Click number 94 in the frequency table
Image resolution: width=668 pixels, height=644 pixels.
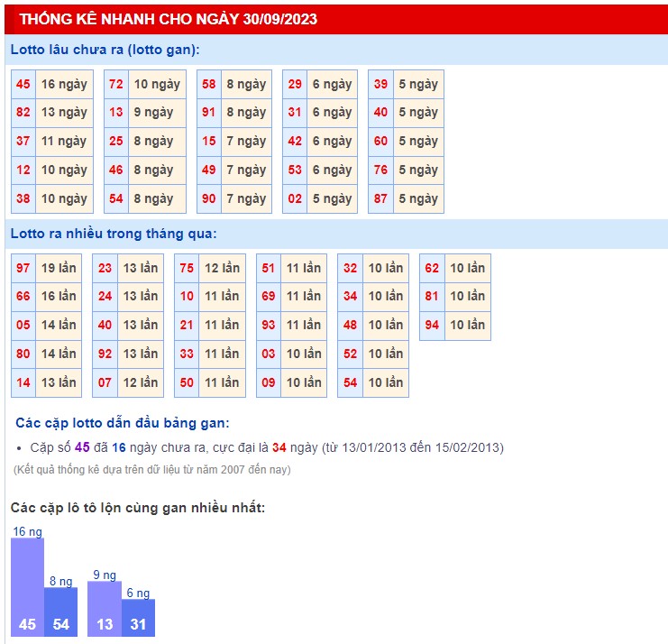coord(432,325)
